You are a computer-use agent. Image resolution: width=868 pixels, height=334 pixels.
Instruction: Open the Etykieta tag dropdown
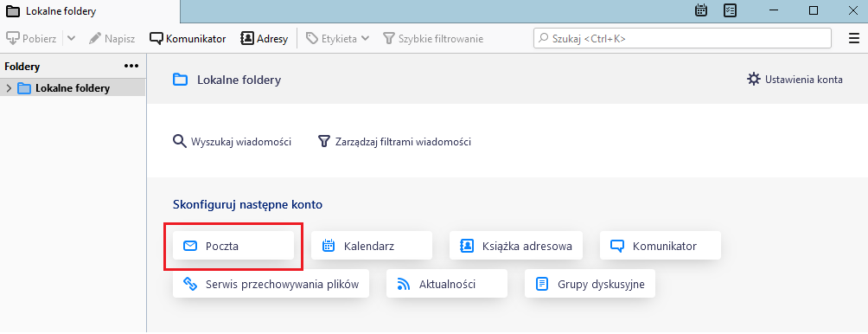[x=338, y=39]
